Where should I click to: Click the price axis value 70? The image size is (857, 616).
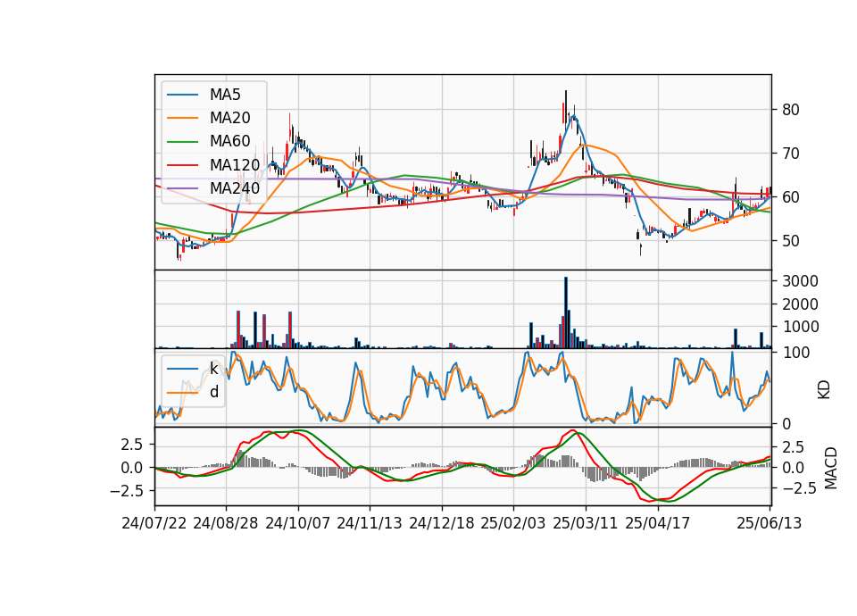pos(791,154)
